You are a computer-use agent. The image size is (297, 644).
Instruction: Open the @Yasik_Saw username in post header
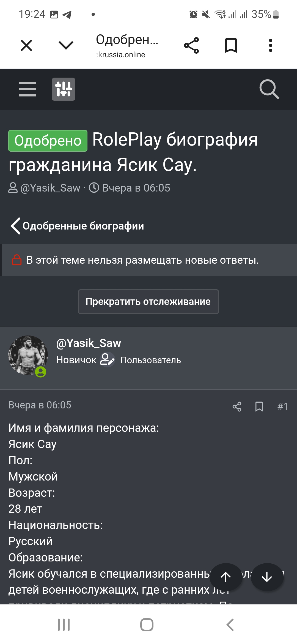tap(89, 343)
